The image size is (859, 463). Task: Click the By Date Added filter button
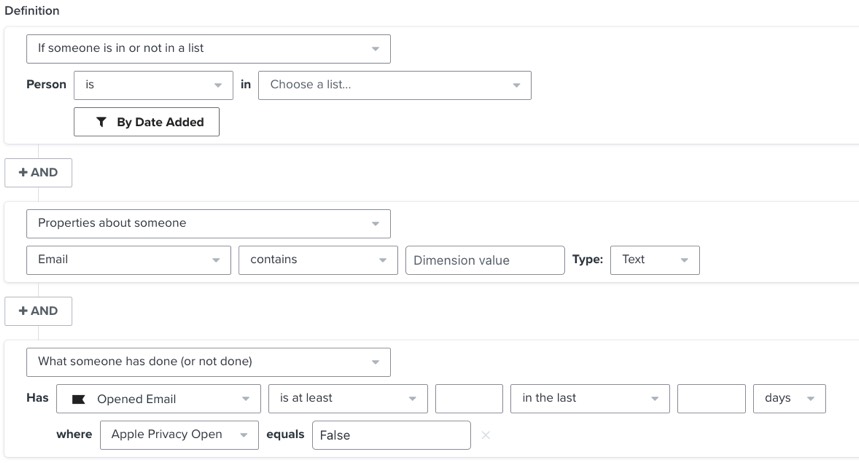[x=147, y=122]
